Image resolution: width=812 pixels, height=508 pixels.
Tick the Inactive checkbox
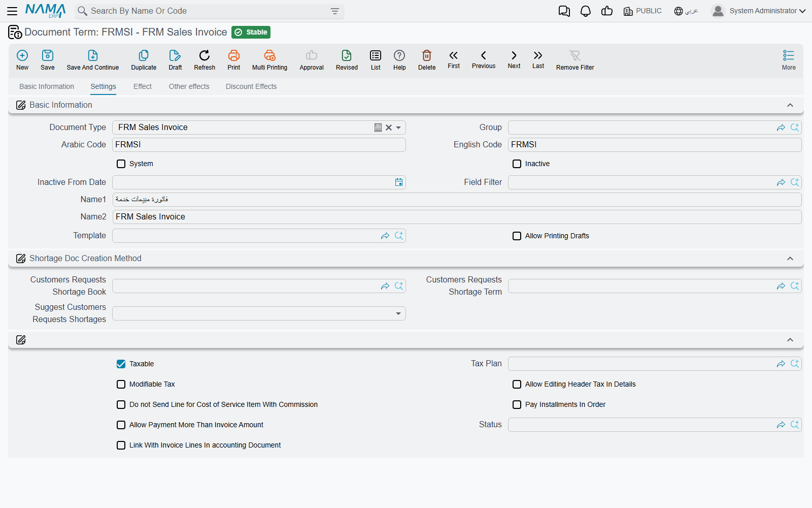point(517,164)
